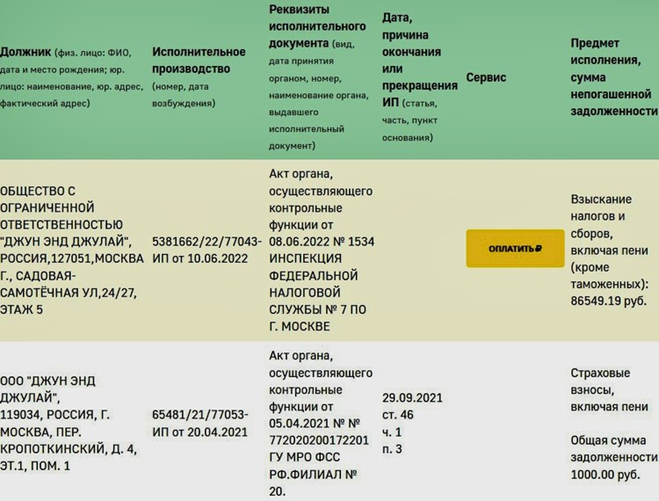Select debtor cell with Садовая-Самотёчная address
659x501 pixels.
(x=72, y=250)
